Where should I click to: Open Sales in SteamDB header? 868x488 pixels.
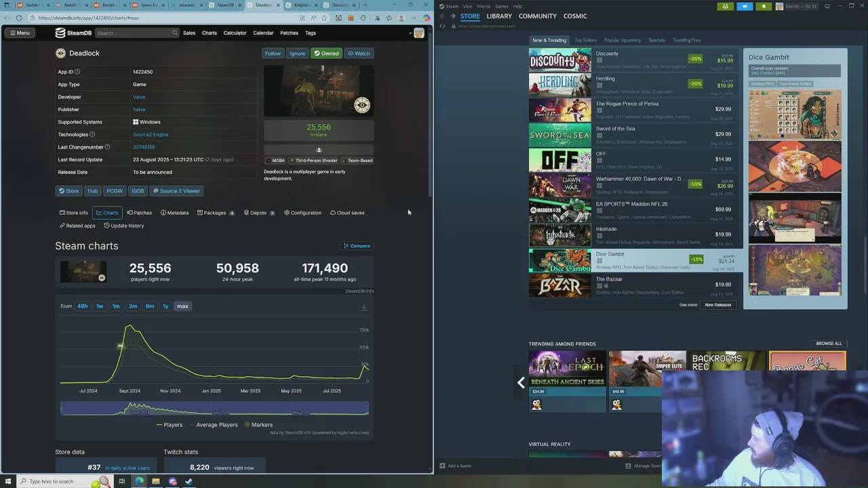pos(189,33)
